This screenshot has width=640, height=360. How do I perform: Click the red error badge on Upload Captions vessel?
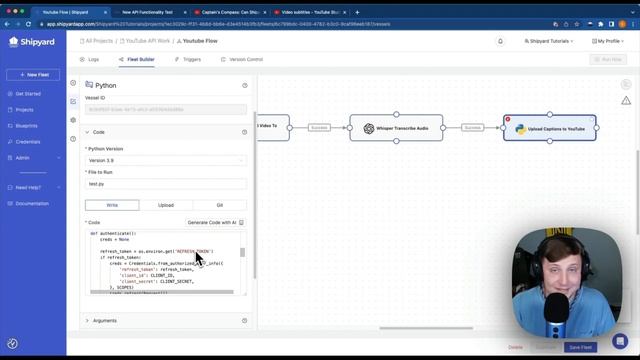[x=508, y=119]
